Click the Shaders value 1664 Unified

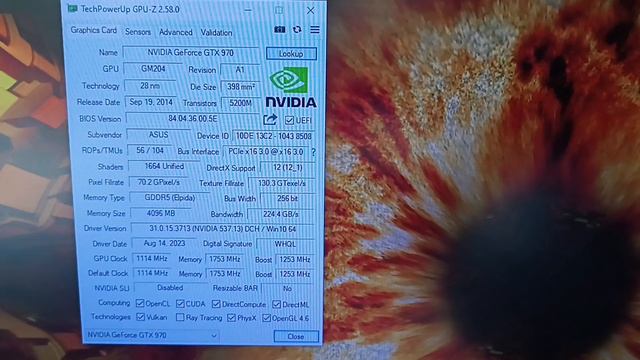(164, 166)
